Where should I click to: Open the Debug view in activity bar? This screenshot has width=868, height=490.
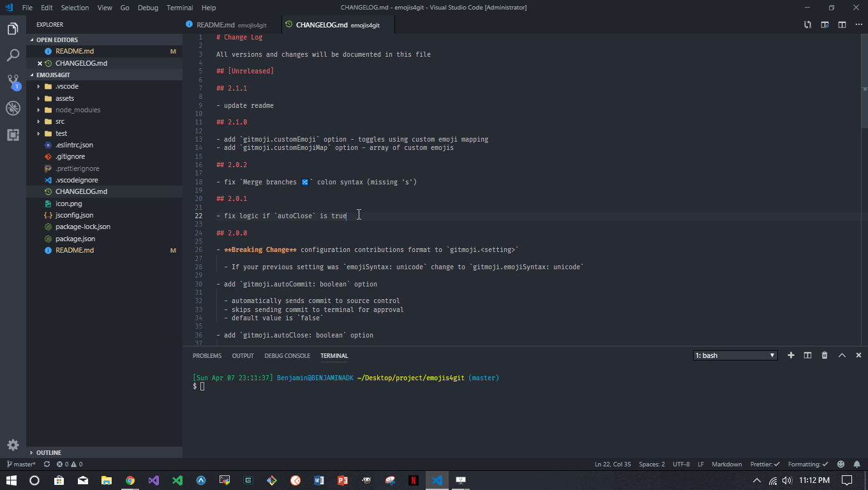pyautogui.click(x=13, y=108)
